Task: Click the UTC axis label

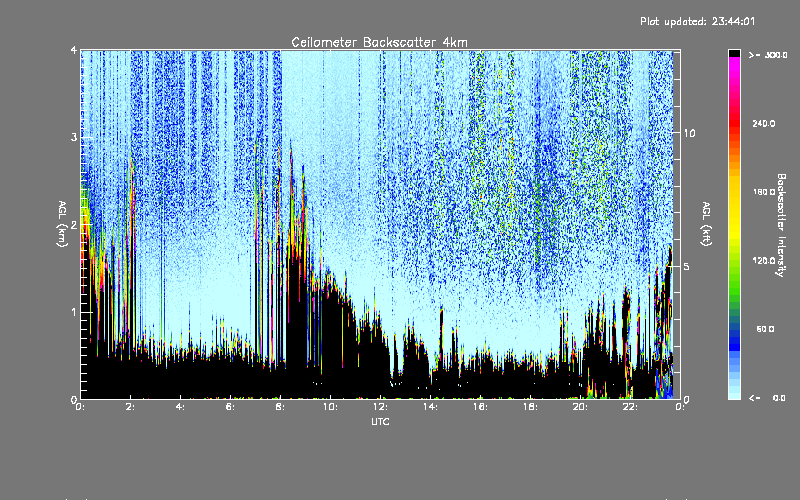Action: point(380,421)
